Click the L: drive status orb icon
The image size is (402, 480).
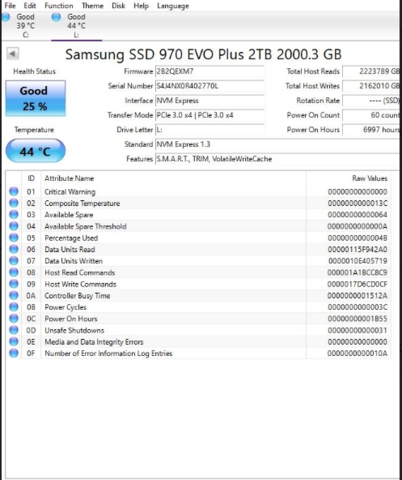[x=56, y=17]
